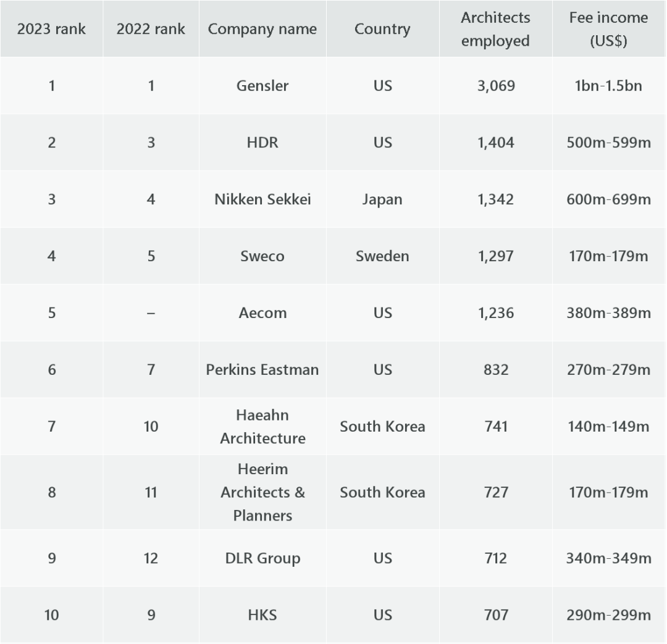Image resolution: width=667 pixels, height=644 pixels.
Task: Select the Perkins Eastman cell
Action: pos(262,370)
